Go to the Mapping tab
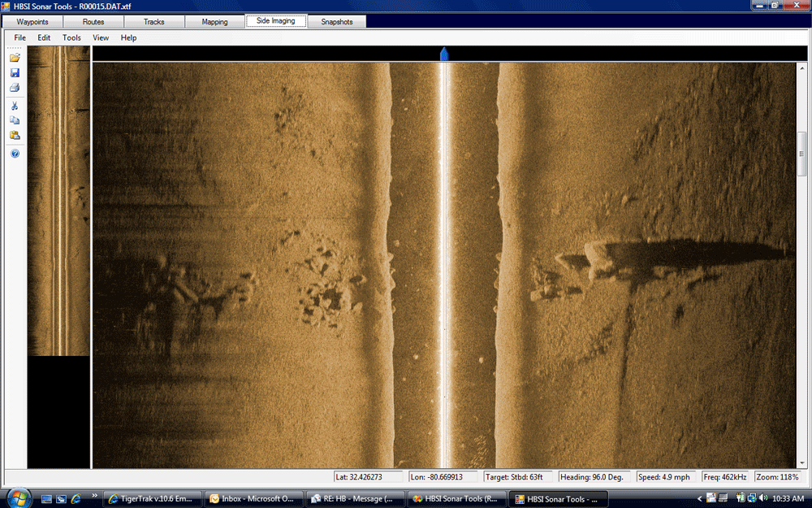 tap(215, 22)
